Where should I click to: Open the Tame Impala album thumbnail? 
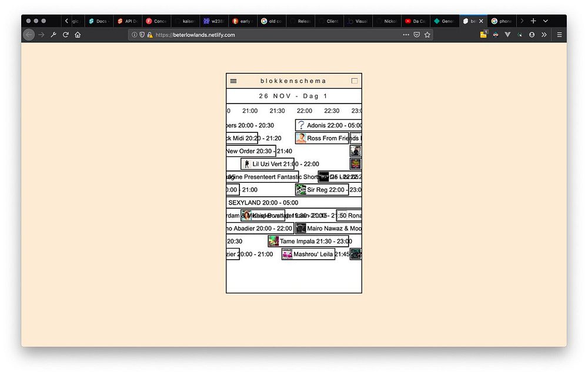[x=274, y=241]
